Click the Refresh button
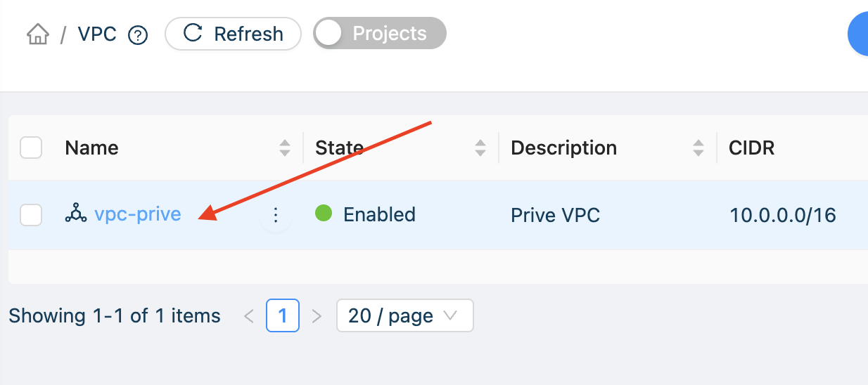 (233, 34)
